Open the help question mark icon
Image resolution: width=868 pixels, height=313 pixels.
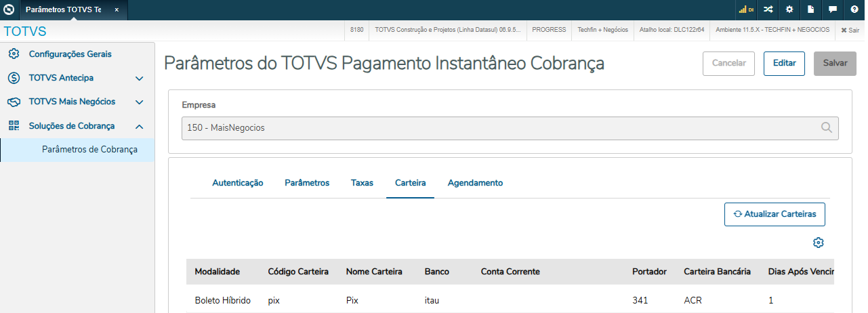(854, 10)
